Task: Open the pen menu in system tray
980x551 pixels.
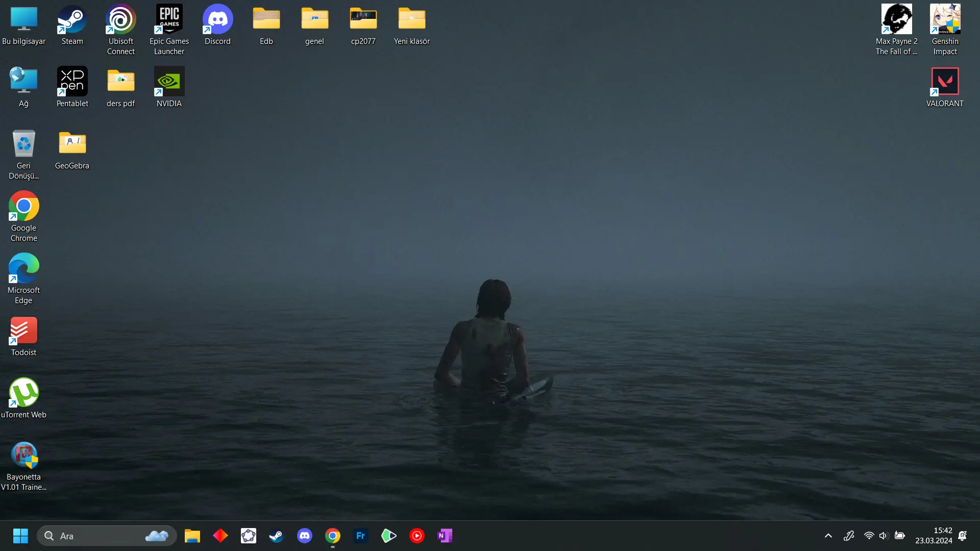Action: coord(849,536)
